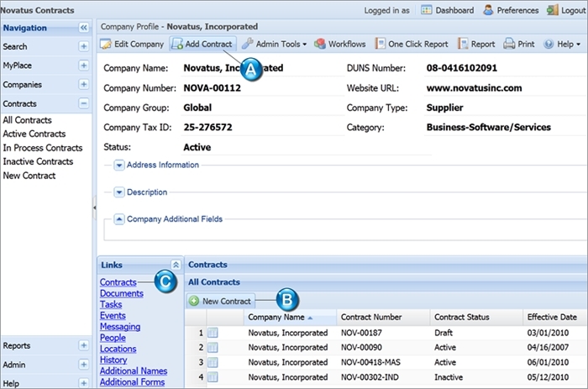Image resolution: width=588 pixels, height=389 pixels.
Task: Open the Tasks link
Action: click(x=111, y=304)
